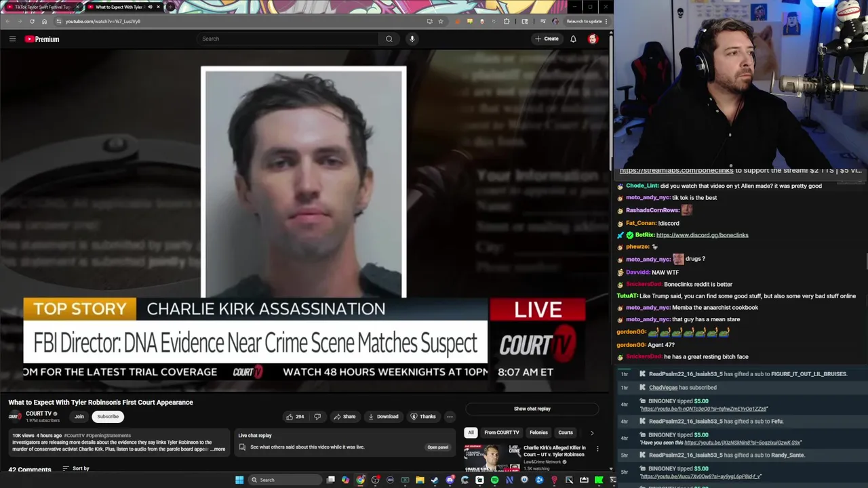
Task: Click the YouTube Premium logo
Action: pyautogui.click(x=42, y=39)
